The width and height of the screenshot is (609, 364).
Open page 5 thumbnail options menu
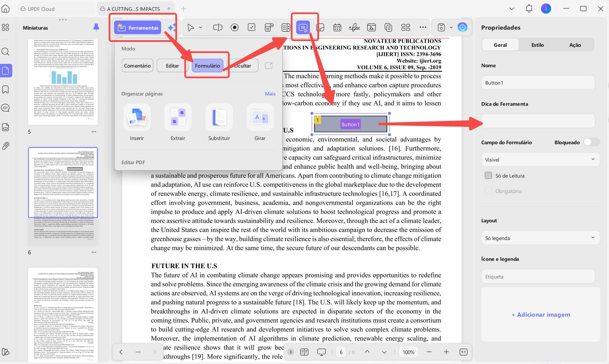(x=94, y=132)
